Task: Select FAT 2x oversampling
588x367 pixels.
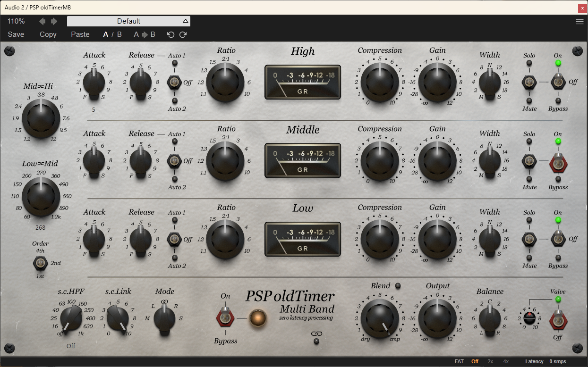Action: coord(490,361)
